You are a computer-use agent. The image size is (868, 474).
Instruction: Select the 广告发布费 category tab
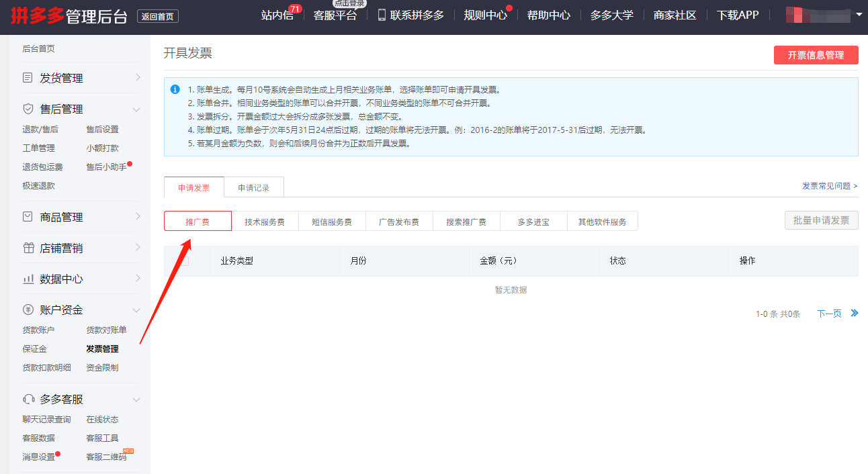399,221
